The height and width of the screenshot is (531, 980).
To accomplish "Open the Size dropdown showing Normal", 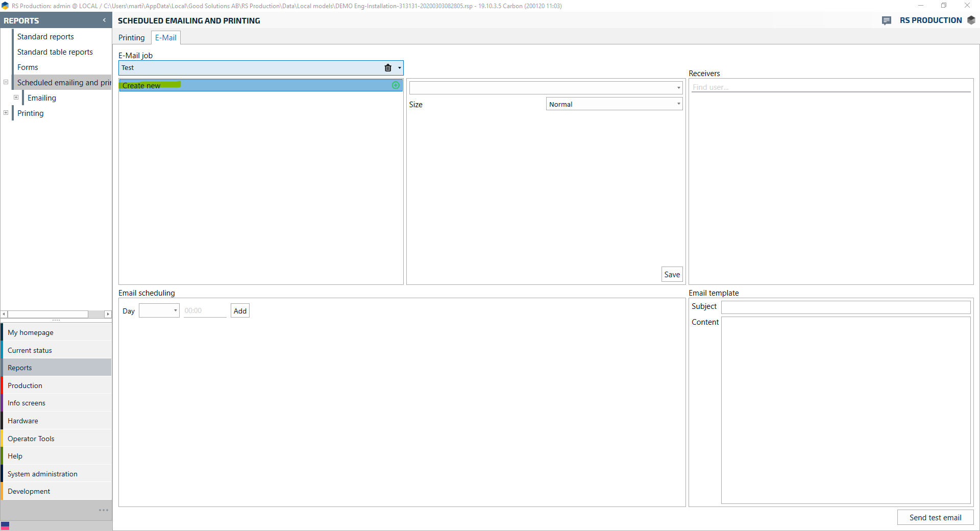I will pyautogui.click(x=614, y=104).
